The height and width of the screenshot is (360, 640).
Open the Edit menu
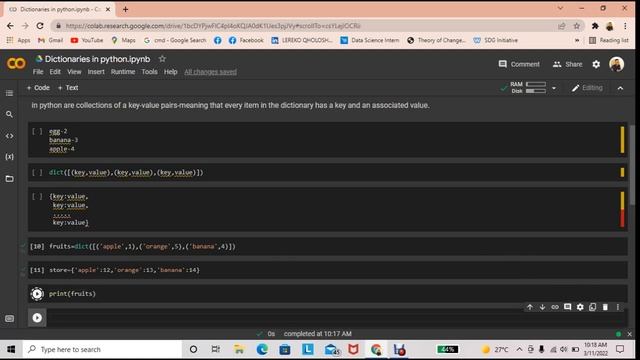pos(55,72)
